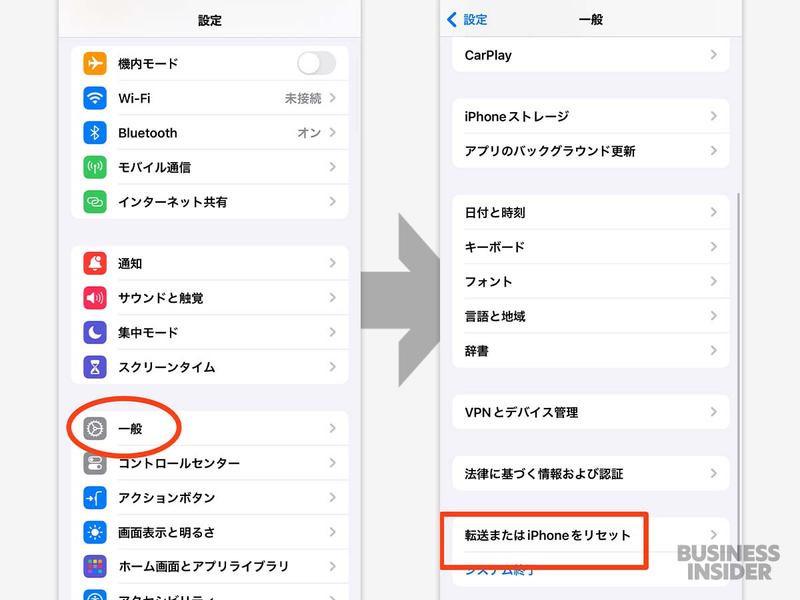Open chevron on モバイル通信 row
This screenshot has width=800, height=600.
point(333,167)
